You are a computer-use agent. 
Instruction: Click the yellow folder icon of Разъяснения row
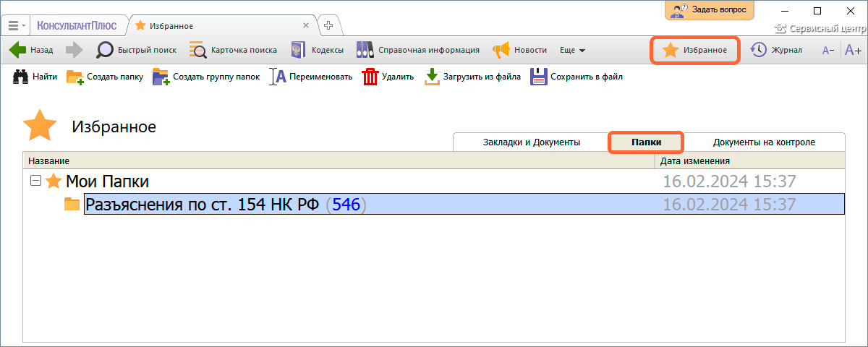[72, 205]
